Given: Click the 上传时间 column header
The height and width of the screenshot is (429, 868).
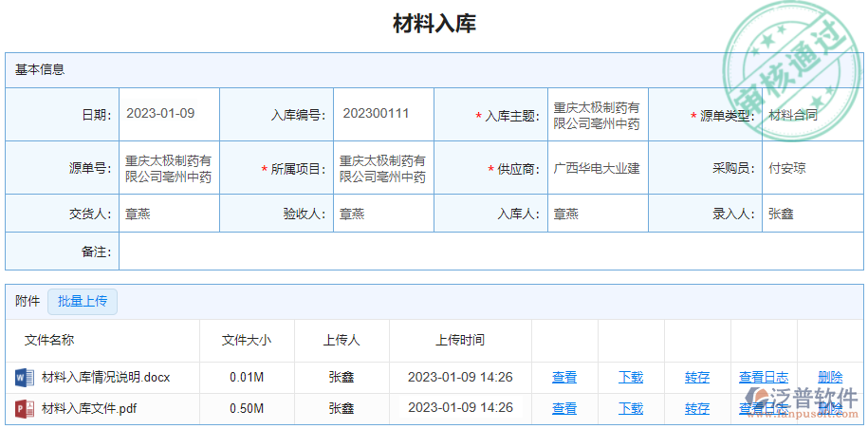Looking at the screenshot, I should pos(460,340).
